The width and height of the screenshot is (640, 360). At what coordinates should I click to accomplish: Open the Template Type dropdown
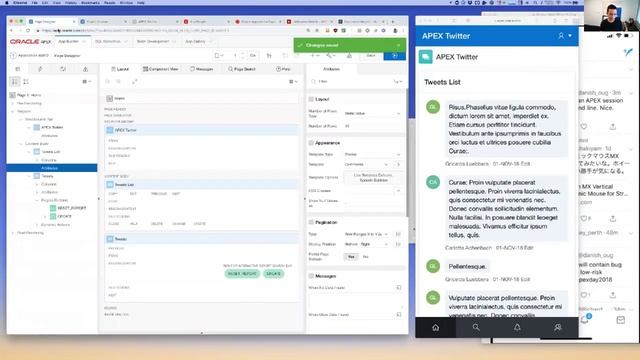(x=373, y=154)
